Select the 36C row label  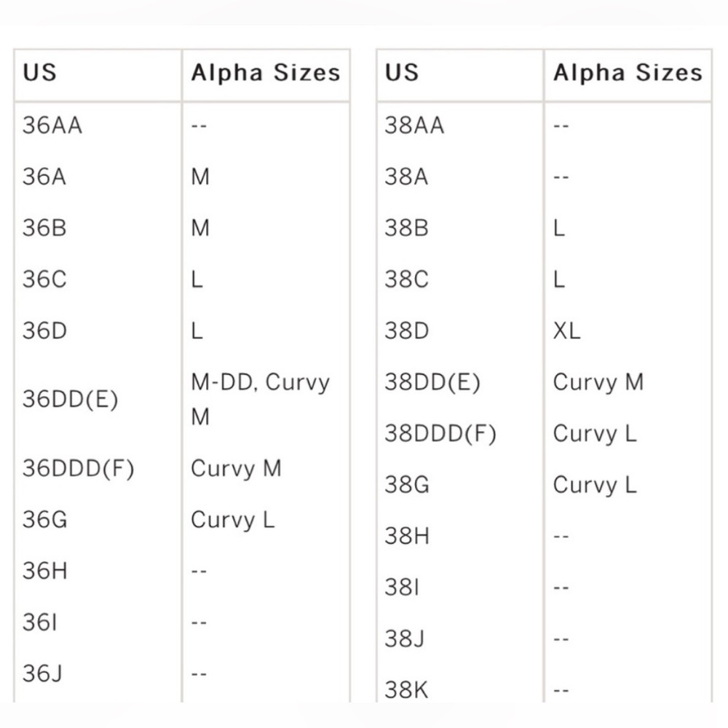click(44, 279)
